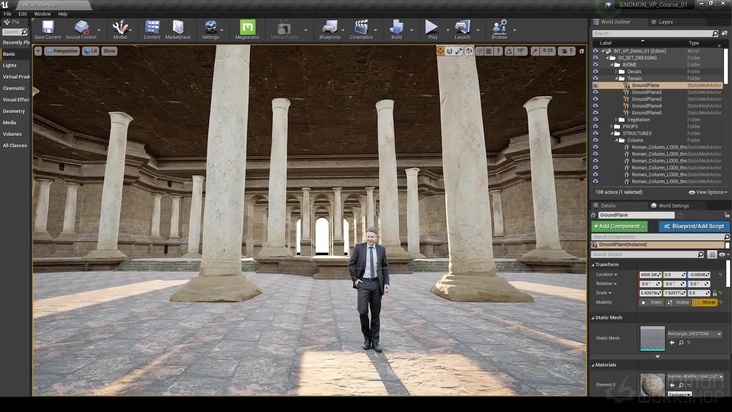Image resolution: width=732 pixels, height=412 pixels.
Task: Open the Blueprints toolbar icon
Action: (x=330, y=28)
